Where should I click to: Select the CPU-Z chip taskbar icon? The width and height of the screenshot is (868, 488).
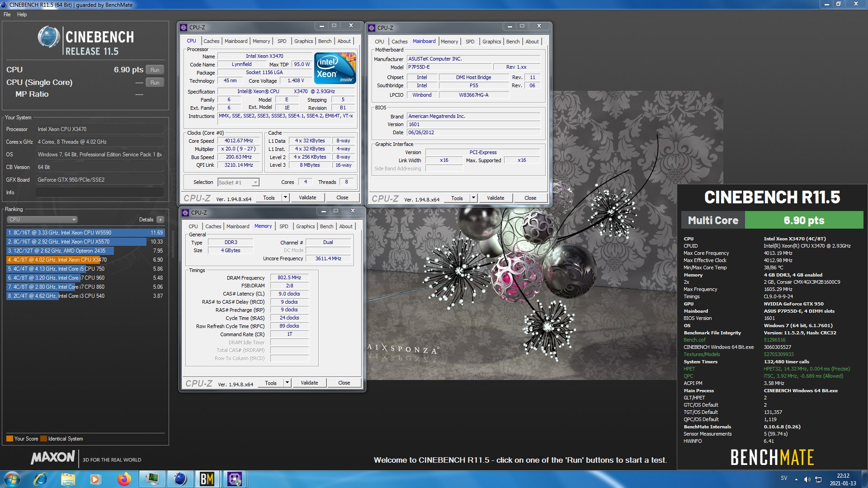(x=235, y=479)
